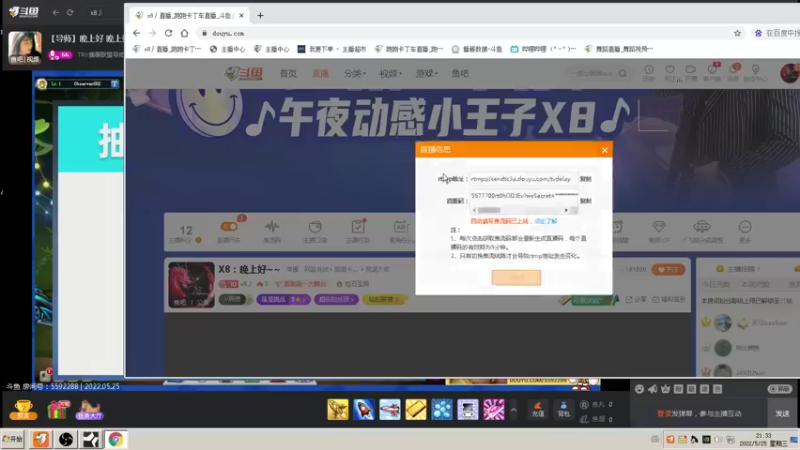The width and height of the screenshot is (800, 450).
Task: Open the history clock icon
Action: pyautogui.click(x=648, y=72)
